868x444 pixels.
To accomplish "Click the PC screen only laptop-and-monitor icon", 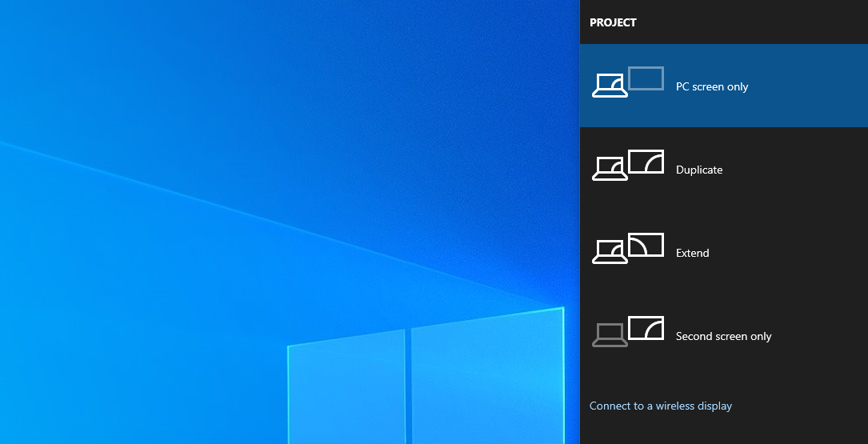I will [628, 82].
